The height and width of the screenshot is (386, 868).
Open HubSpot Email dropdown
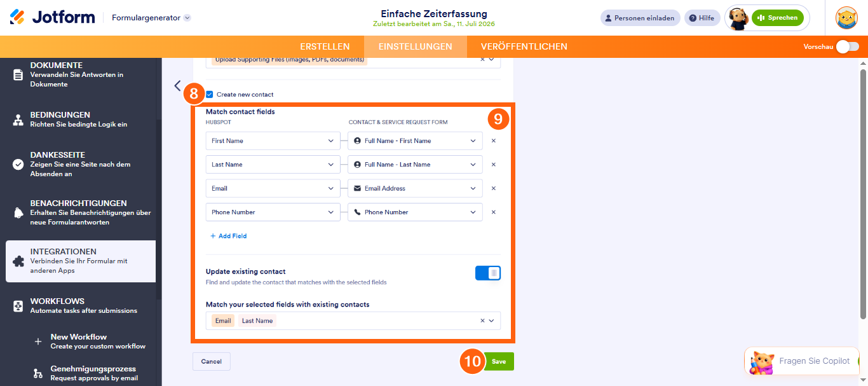(x=273, y=188)
